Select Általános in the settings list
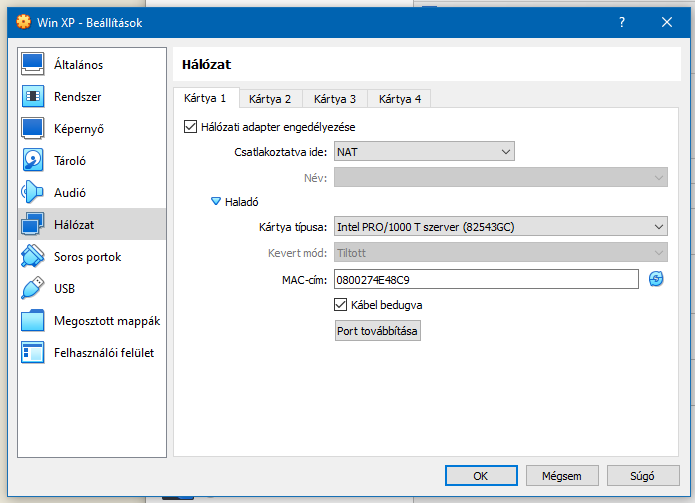 point(78,65)
